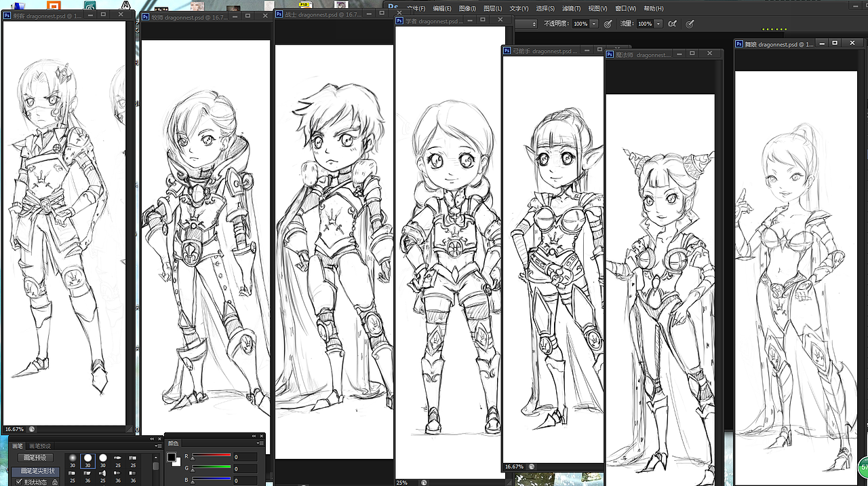
Task: Click the white background color swatch
Action: click(177, 462)
